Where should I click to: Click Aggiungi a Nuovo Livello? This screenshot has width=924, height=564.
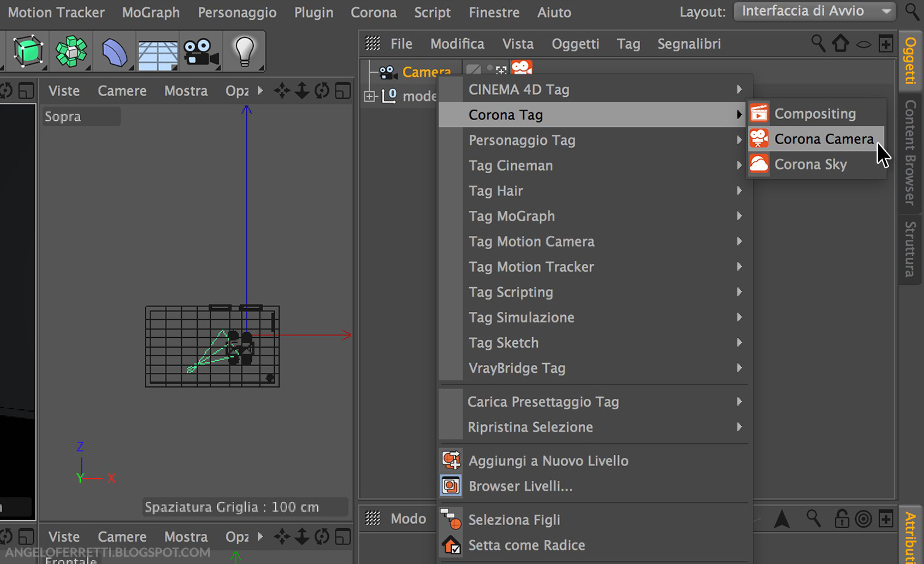pos(593,460)
